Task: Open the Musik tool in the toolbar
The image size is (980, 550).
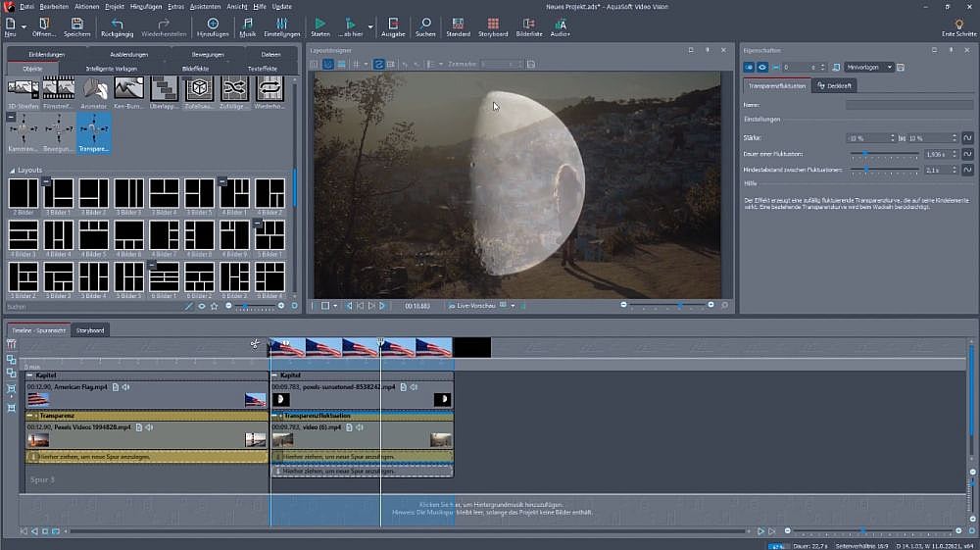Action: click(247, 23)
